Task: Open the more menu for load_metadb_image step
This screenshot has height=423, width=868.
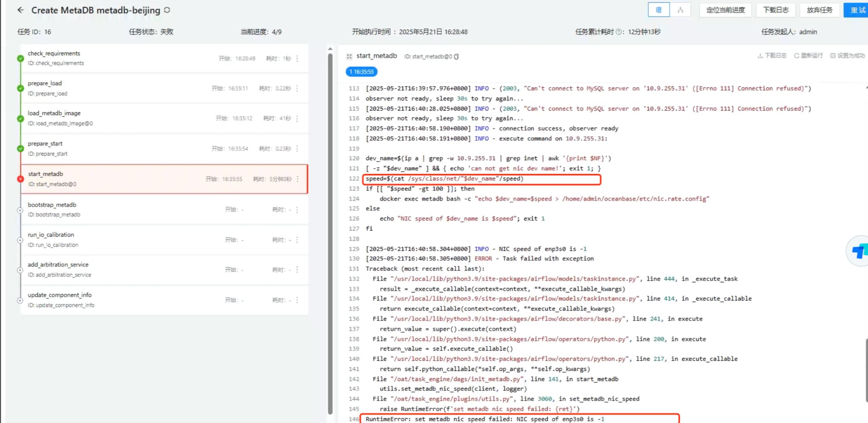Action: [x=297, y=118]
